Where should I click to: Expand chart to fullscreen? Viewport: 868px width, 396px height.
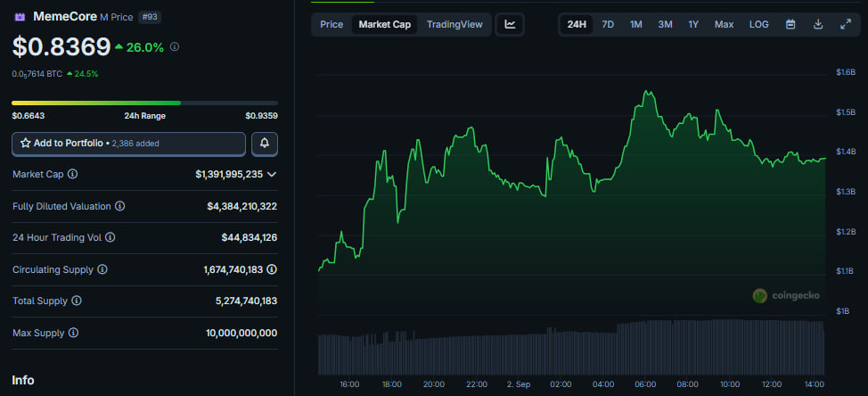point(845,24)
